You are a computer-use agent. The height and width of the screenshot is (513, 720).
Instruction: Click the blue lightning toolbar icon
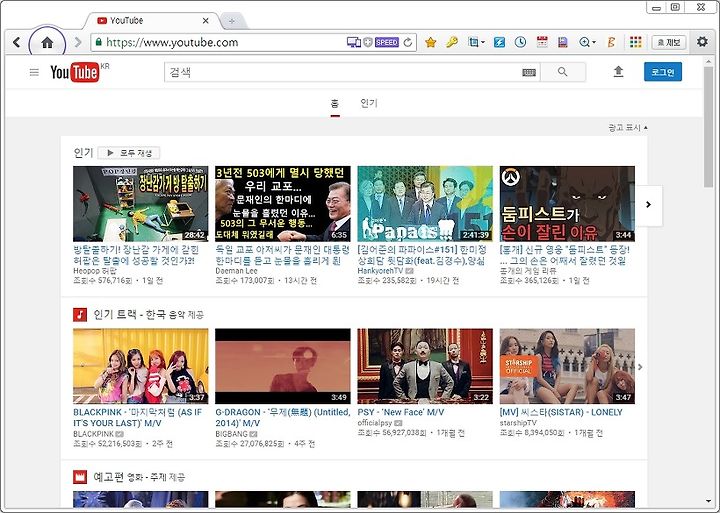point(499,42)
